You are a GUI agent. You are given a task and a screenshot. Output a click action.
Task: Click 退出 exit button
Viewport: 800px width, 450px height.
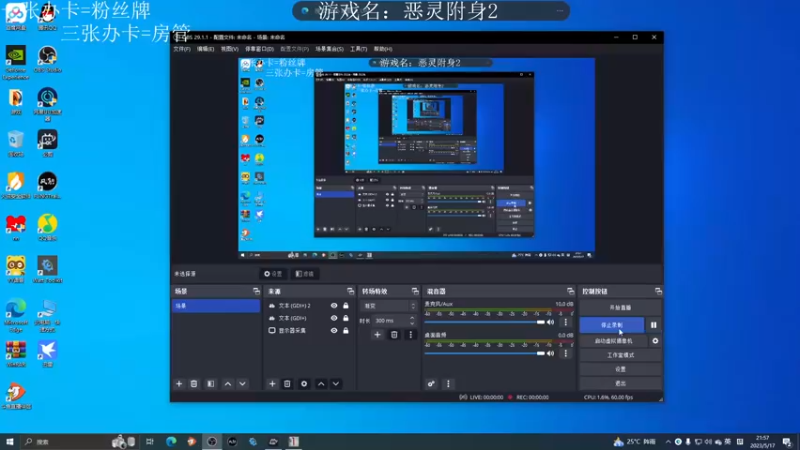click(620, 383)
